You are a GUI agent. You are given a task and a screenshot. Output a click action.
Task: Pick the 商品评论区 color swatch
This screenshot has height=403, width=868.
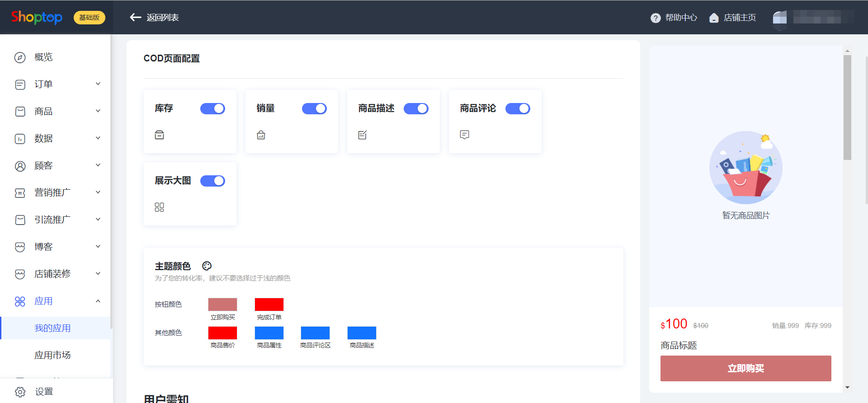tap(315, 333)
